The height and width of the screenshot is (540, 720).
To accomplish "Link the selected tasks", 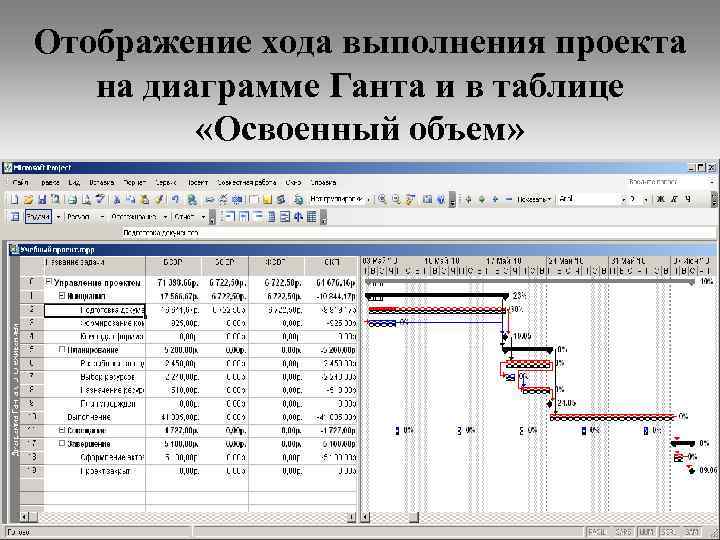I will click(x=210, y=199).
